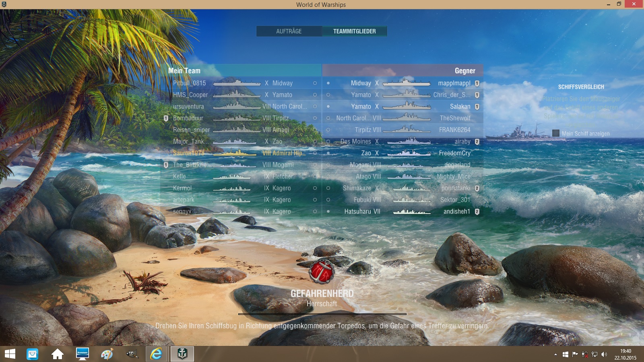The height and width of the screenshot is (362, 644).
Task: Select enemy player FreedomCry in Gegner list
Action: [454, 153]
